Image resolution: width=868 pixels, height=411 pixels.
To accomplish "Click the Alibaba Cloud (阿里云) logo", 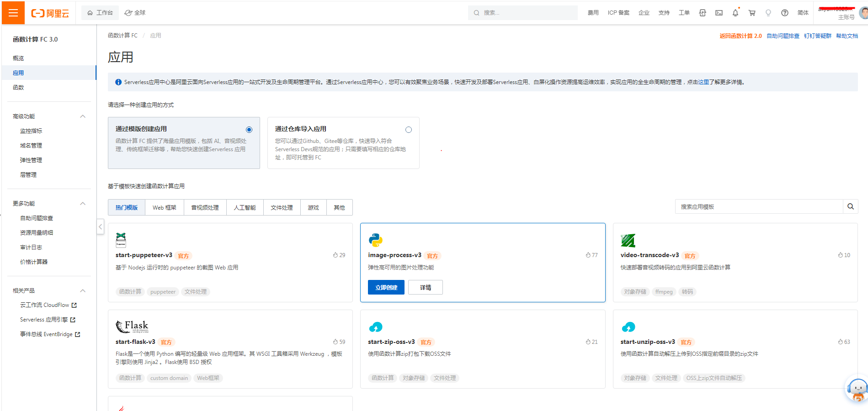I will [50, 13].
